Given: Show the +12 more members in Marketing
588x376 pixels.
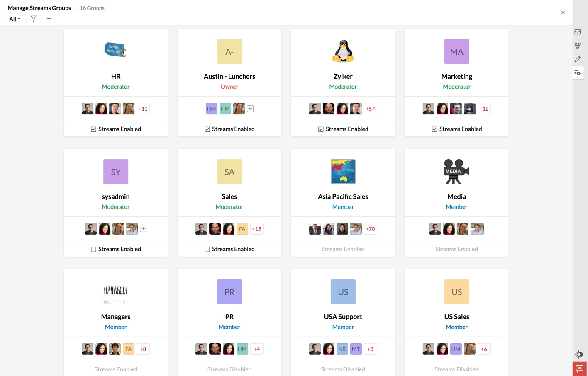Looking at the screenshot, I should pos(484,109).
